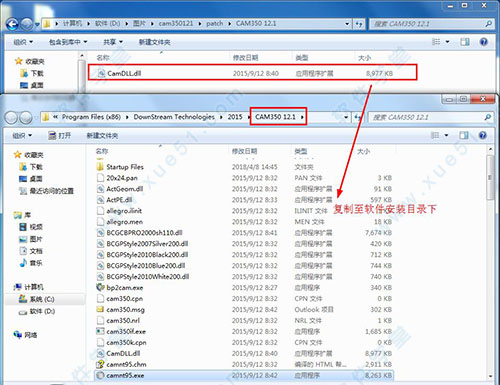The height and width of the screenshot is (385, 500).
Task: Open the help icon in lower window toolbar
Action: [482, 135]
